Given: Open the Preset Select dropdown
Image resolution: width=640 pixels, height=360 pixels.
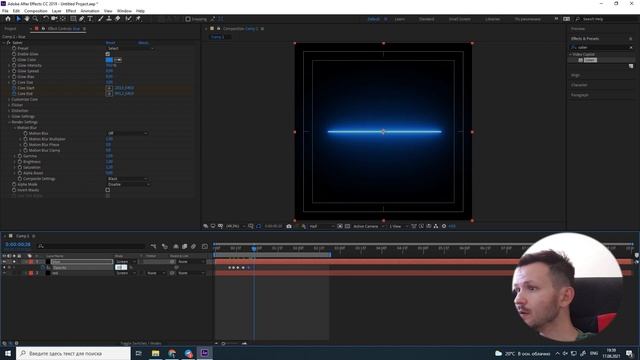Looking at the screenshot, I should click(131, 48).
